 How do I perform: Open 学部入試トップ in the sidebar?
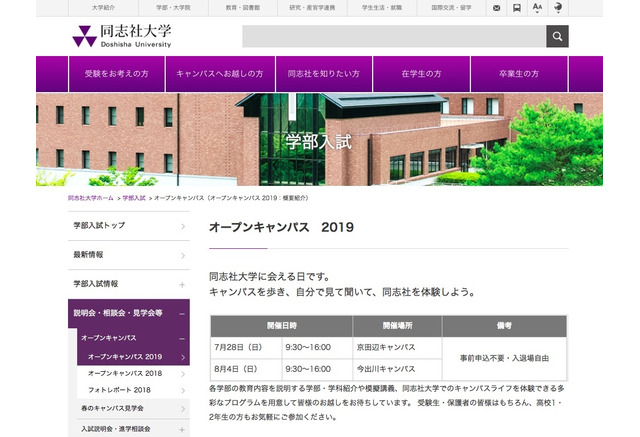129,226
